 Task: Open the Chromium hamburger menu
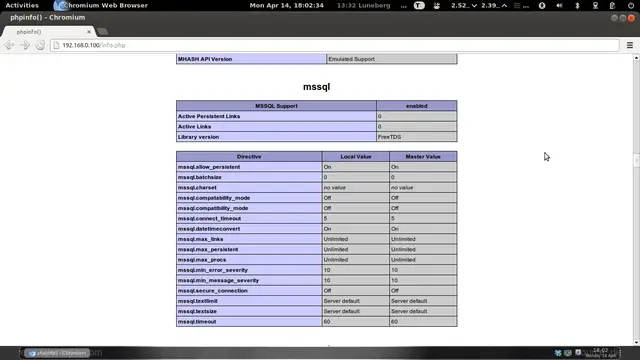click(x=630, y=45)
